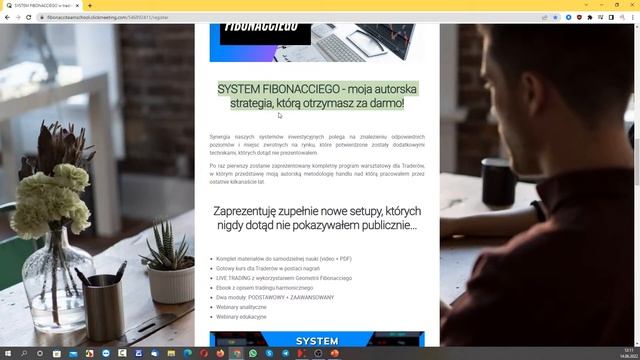Image resolution: width=640 pixels, height=360 pixels.
Task: Click bullet "Webinary analityczne"
Action: [241, 307]
